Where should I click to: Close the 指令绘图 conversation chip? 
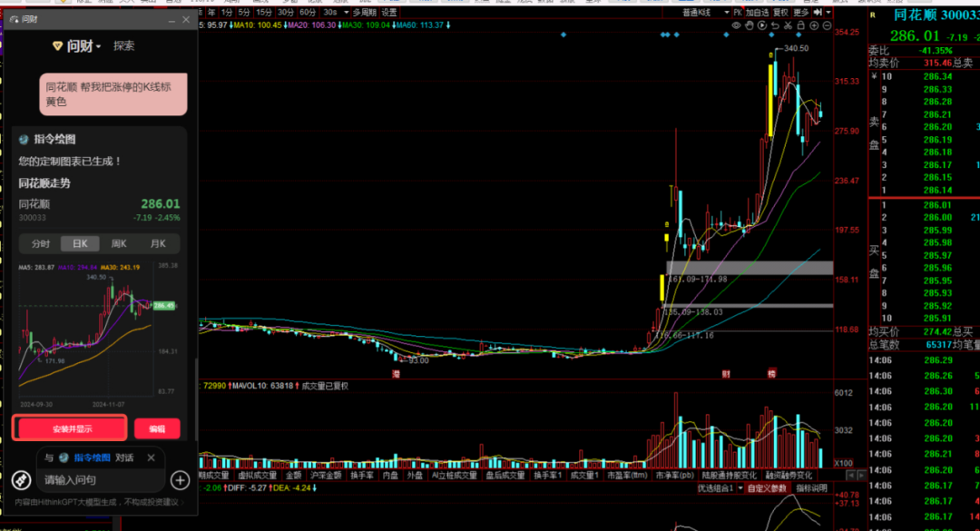click(151, 457)
